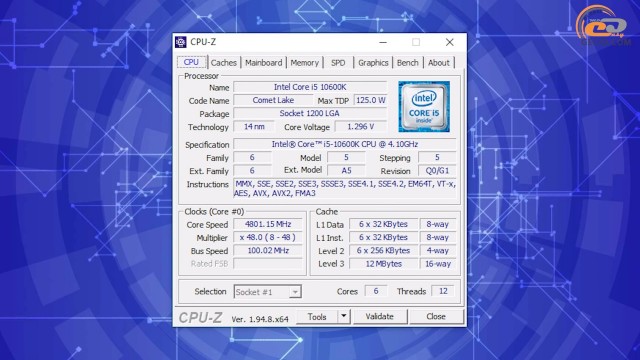Click the Core Speed value 4801.15 MHz

click(268, 224)
